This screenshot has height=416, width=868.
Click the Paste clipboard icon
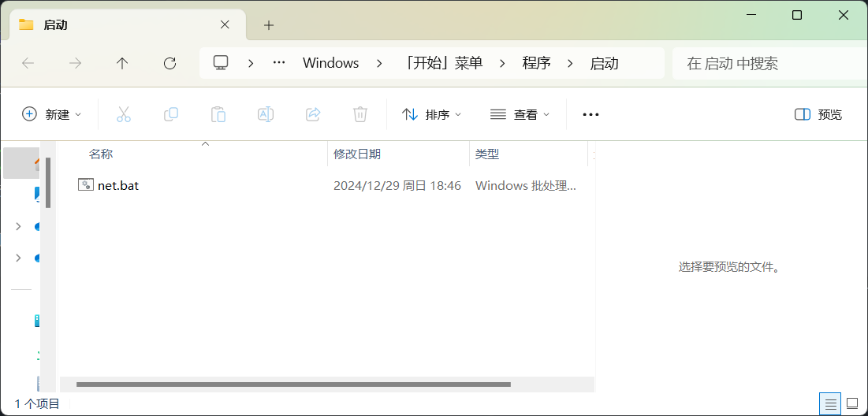[218, 114]
